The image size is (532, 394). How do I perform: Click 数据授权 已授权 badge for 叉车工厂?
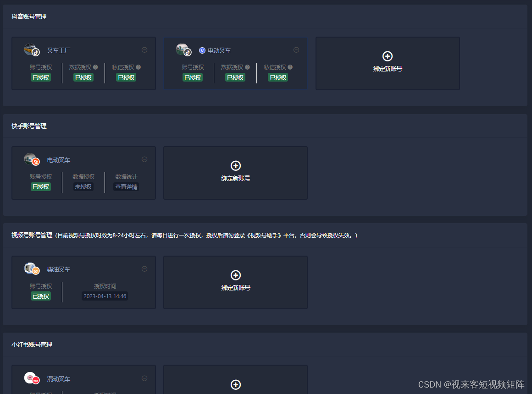[x=83, y=77]
